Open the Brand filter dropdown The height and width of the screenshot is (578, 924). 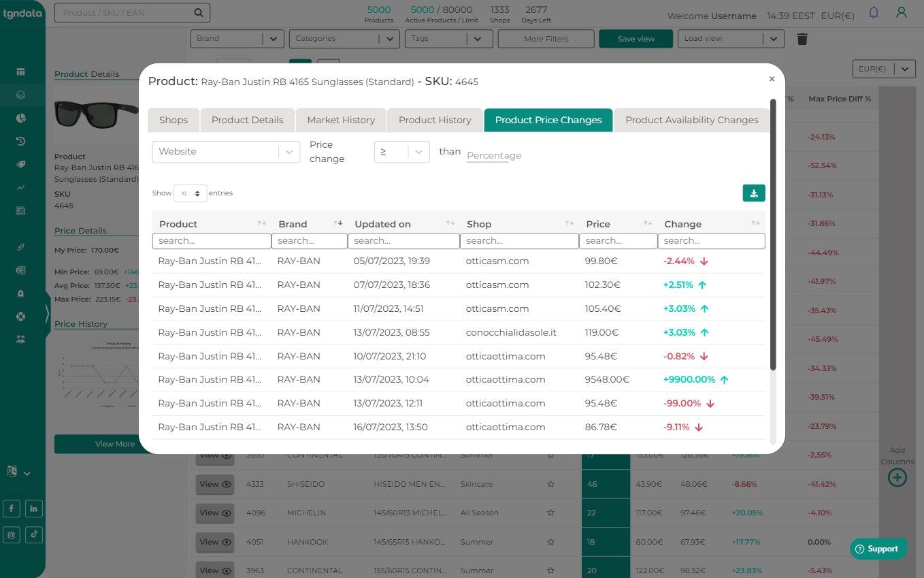click(237, 39)
